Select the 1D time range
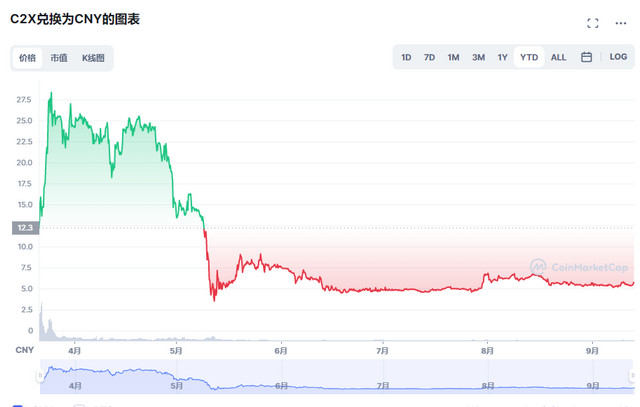Screen dimensions: 640x407 click(406, 57)
